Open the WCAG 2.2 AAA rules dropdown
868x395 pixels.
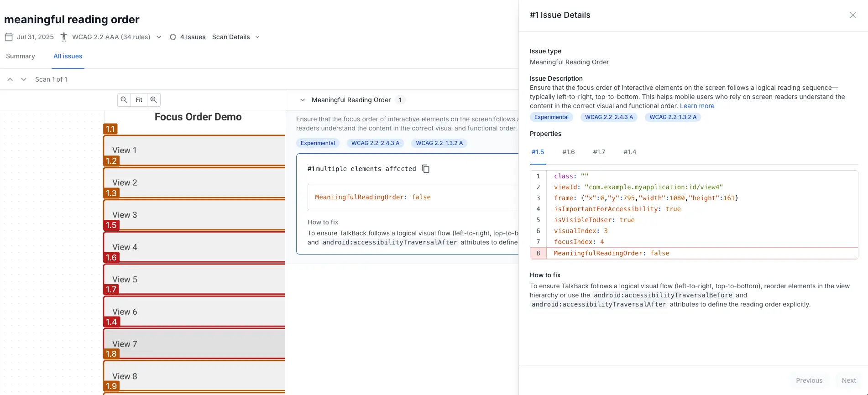click(x=159, y=37)
